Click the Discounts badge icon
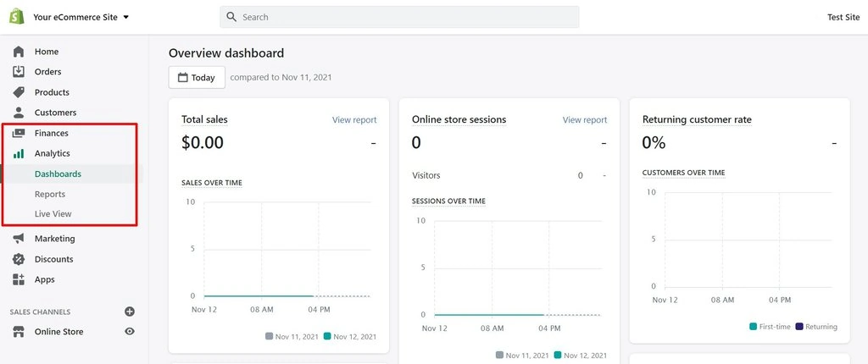The width and height of the screenshot is (868, 364). click(x=19, y=259)
